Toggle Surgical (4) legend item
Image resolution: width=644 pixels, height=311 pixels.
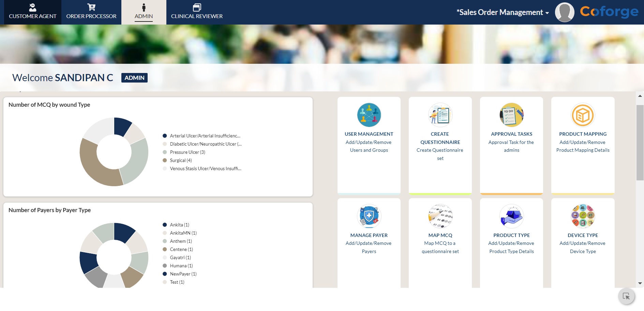click(x=181, y=160)
